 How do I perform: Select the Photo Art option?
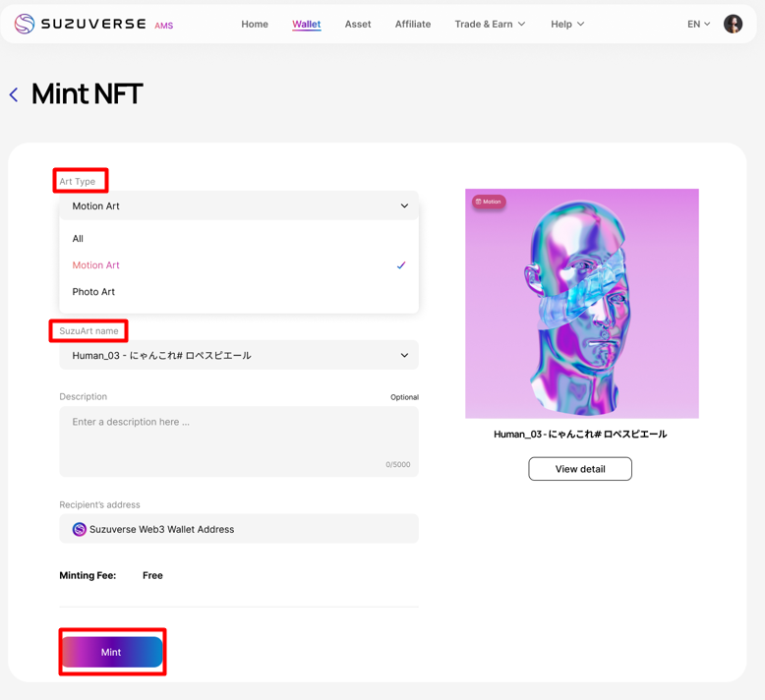click(x=93, y=292)
